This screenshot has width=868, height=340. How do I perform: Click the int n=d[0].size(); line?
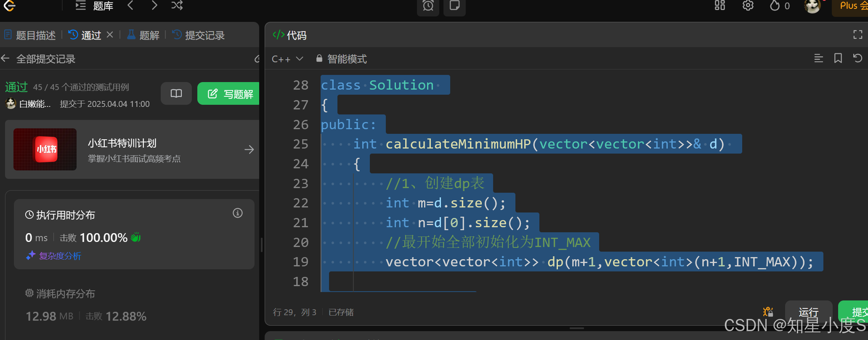click(458, 223)
